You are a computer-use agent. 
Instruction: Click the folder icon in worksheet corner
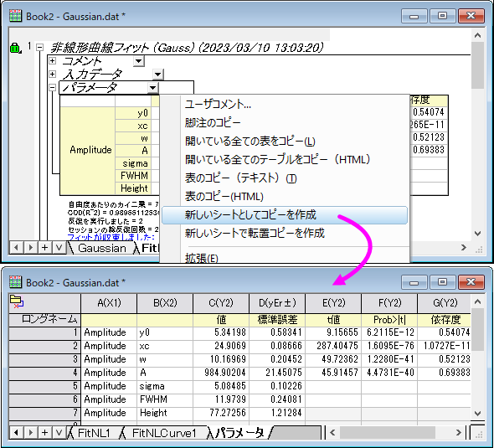17,301
